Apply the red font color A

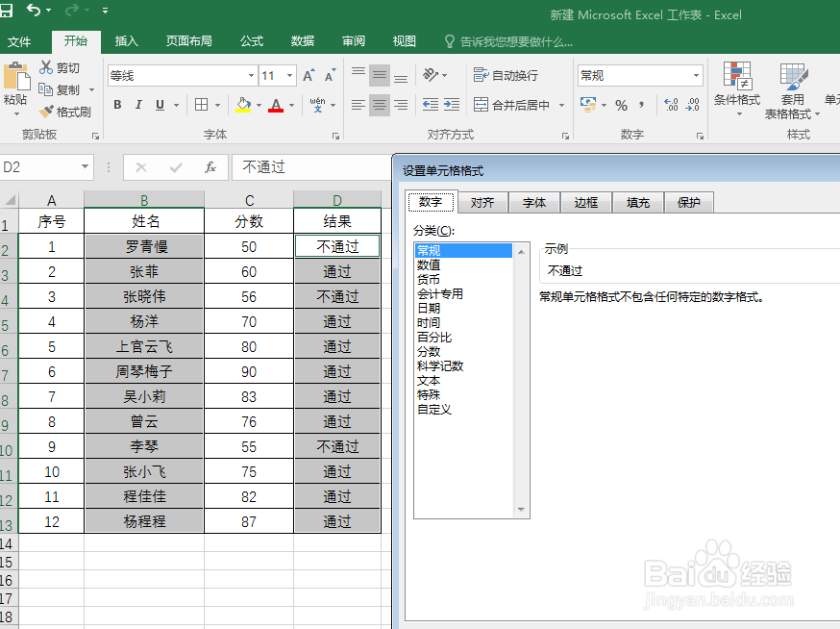click(x=276, y=105)
